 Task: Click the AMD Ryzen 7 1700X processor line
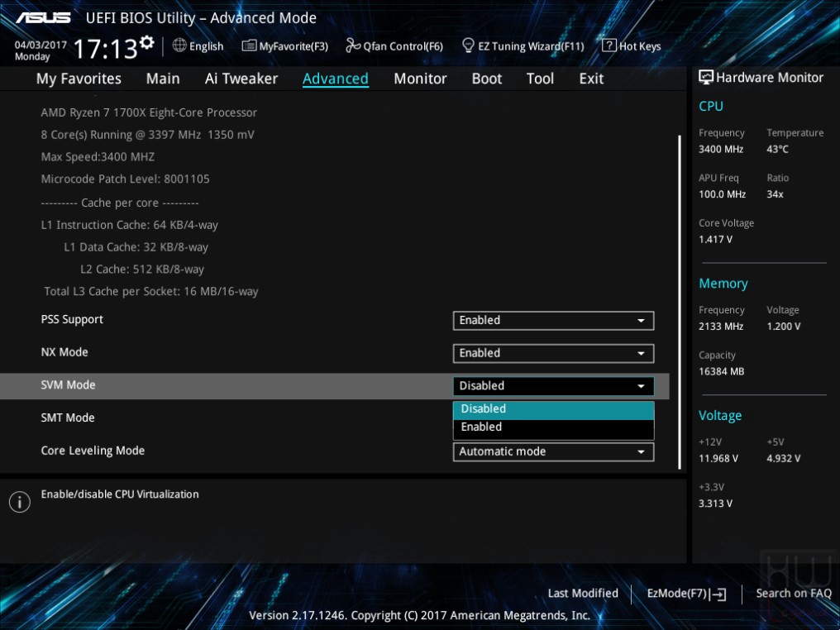coord(149,112)
